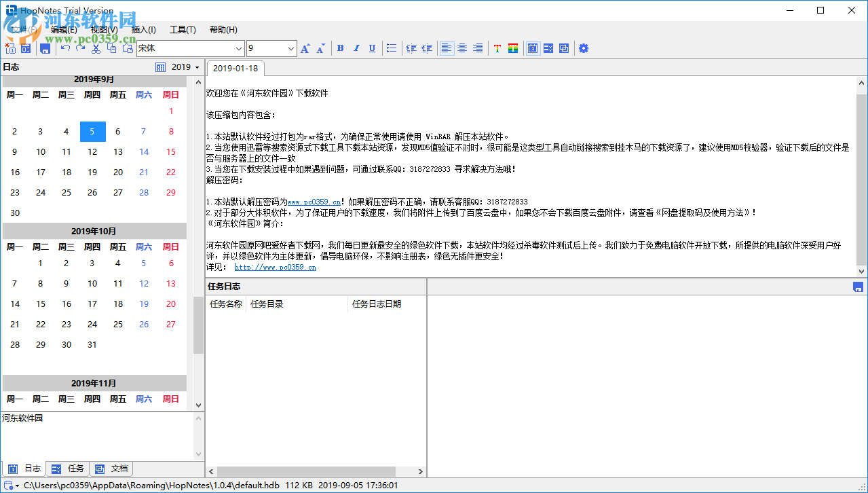The image size is (868, 493).
Task: Switch to the 任务 tab
Action: point(73,469)
